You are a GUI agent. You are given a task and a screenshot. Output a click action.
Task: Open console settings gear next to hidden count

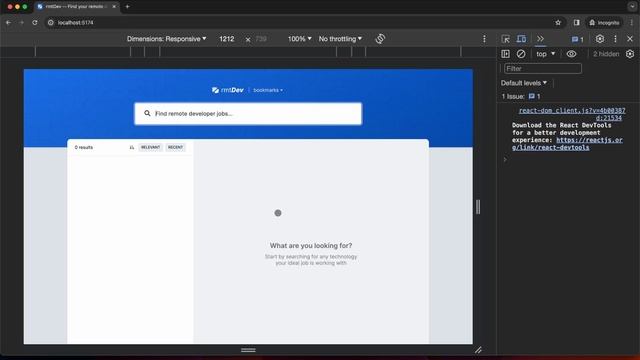(x=630, y=54)
